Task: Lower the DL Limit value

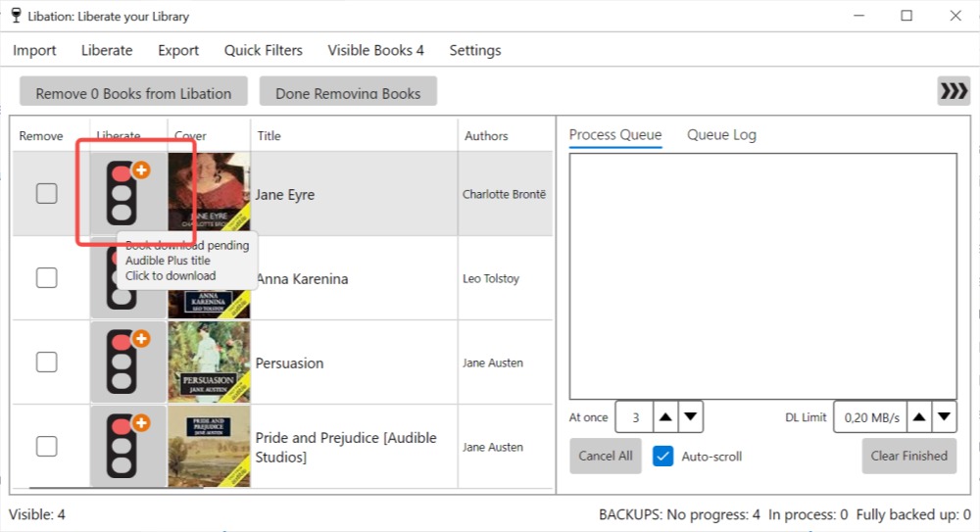Action: coord(944,417)
